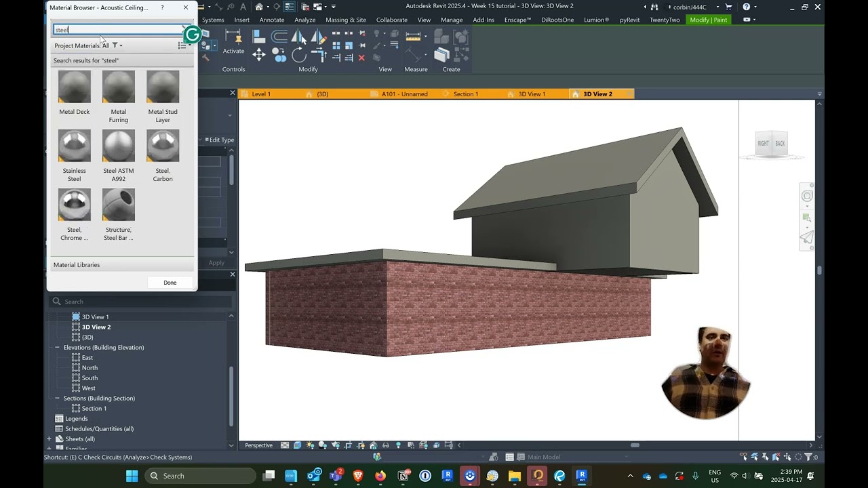The width and height of the screenshot is (868, 488).
Task: Switch to the Modify | Paint tab
Action: (708, 20)
